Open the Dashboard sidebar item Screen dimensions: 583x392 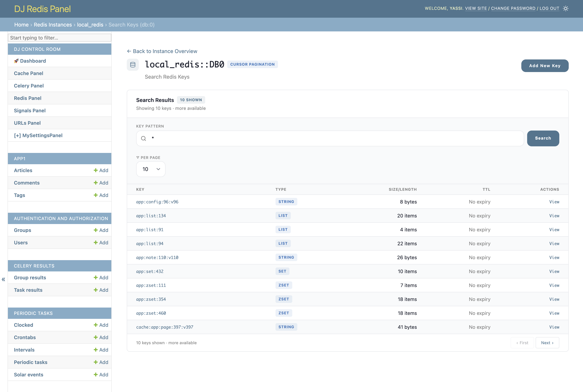coord(30,61)
